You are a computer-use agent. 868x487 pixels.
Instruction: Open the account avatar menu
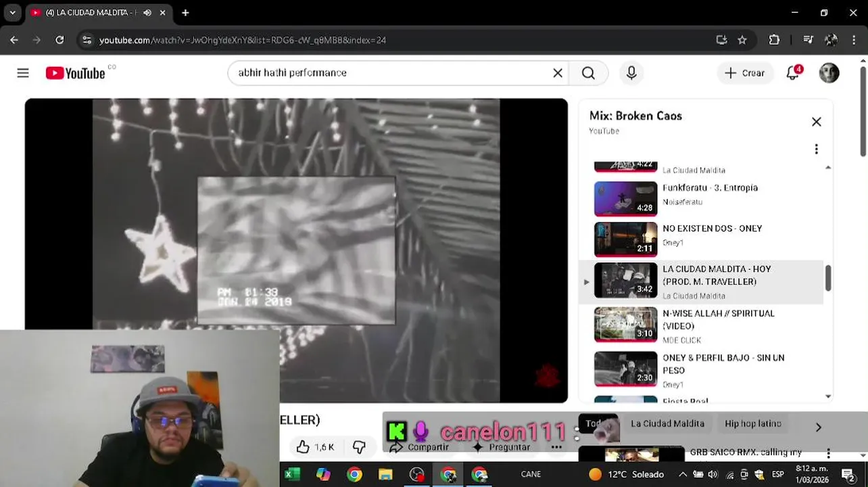click(829, 72)
